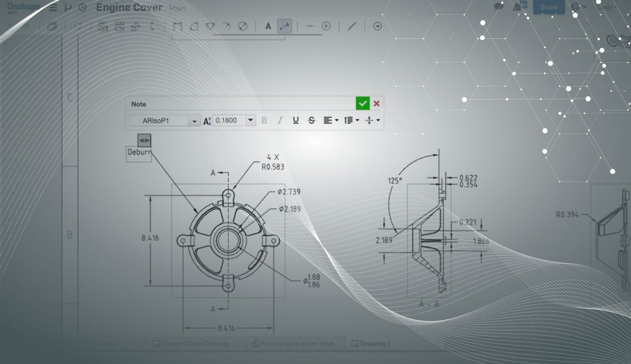Image resolution: width=631 pixels, height=364 pixels.
Task: Open the hamburger menu beside Onshape logo
Action: pos(53,7)
